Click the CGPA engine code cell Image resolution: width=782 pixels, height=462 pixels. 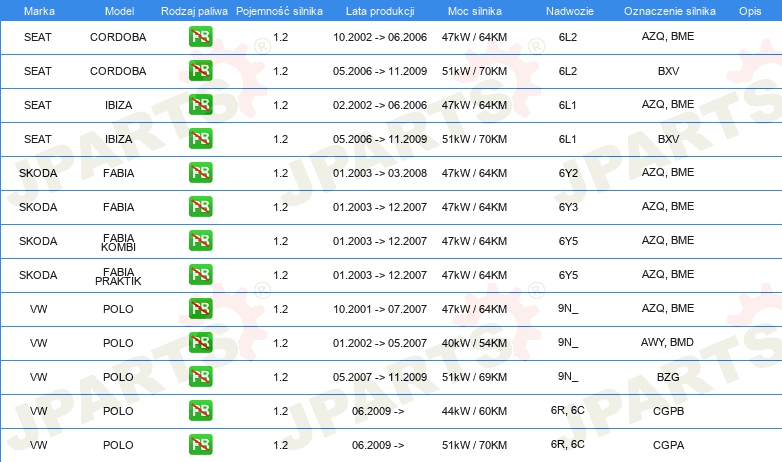(668, 445)
